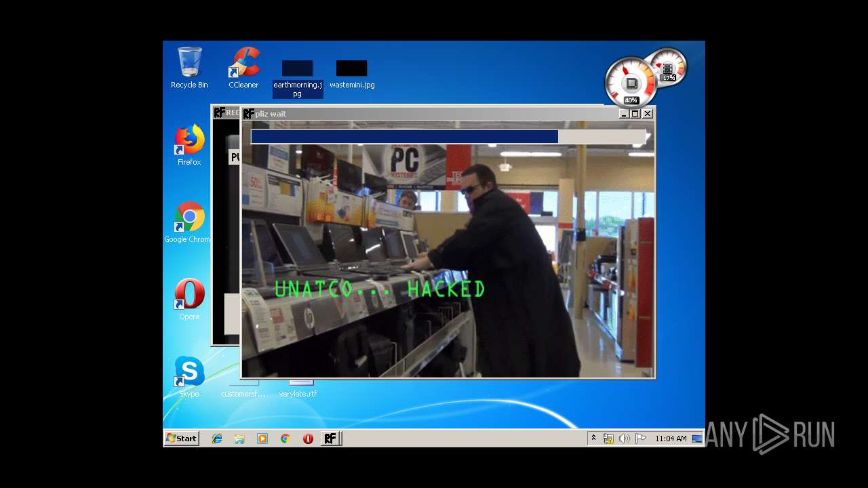This screenshot has width=868, height=488.
Task: Open the Action Center flag icon
Action: click(x=641, y=439)
